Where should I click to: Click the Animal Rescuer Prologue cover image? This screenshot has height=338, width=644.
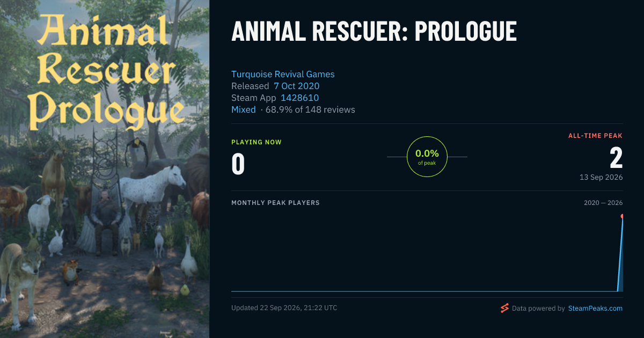[105, 169]
